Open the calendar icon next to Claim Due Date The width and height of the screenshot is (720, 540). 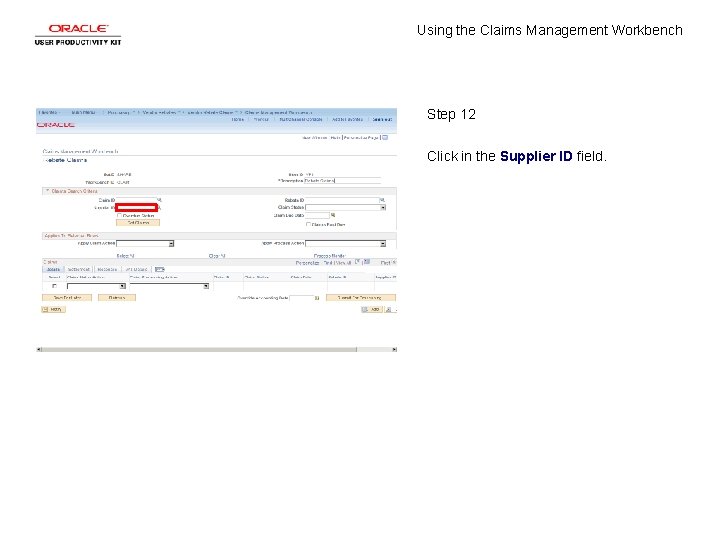[x=333, y=215]
